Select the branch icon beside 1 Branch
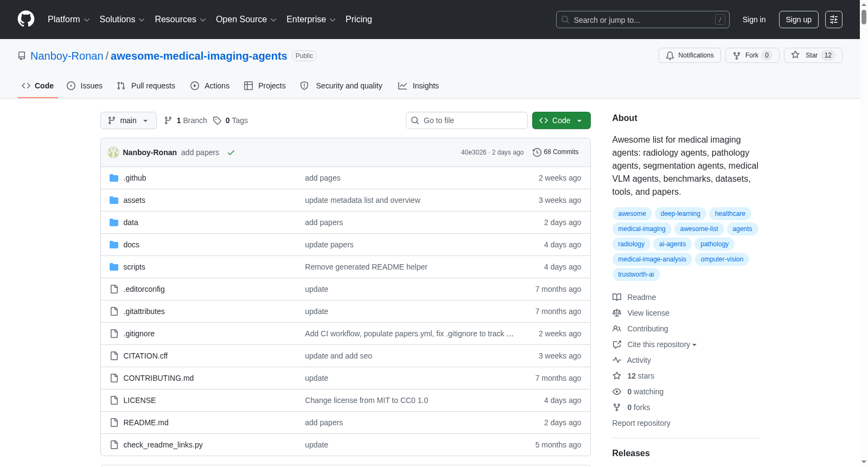 pyautogui.click(x=168, y=120)
